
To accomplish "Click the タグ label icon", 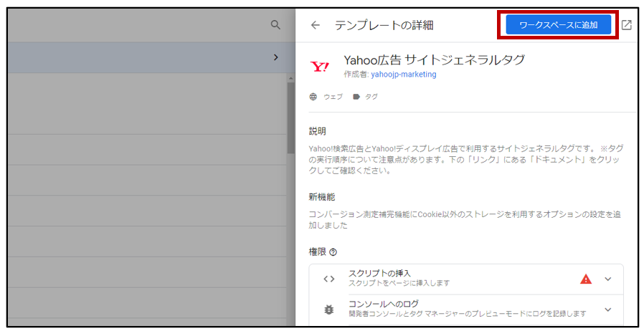I will 356,97.
